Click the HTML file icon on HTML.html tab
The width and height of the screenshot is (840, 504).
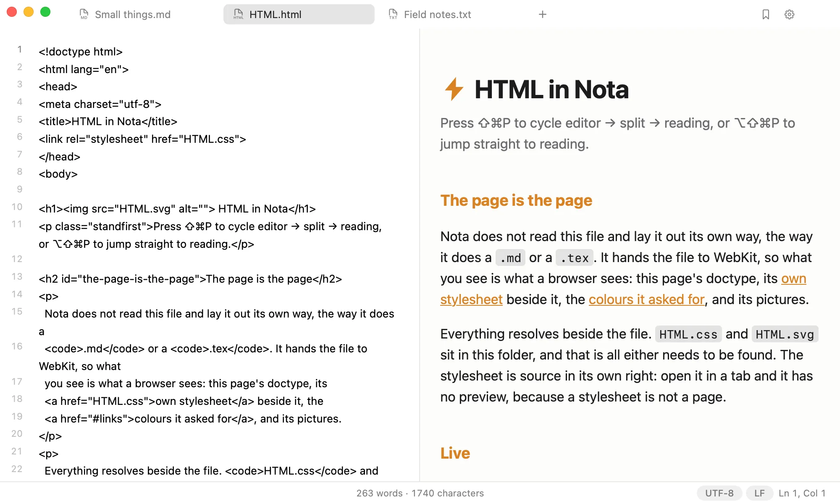coord(239,14)
